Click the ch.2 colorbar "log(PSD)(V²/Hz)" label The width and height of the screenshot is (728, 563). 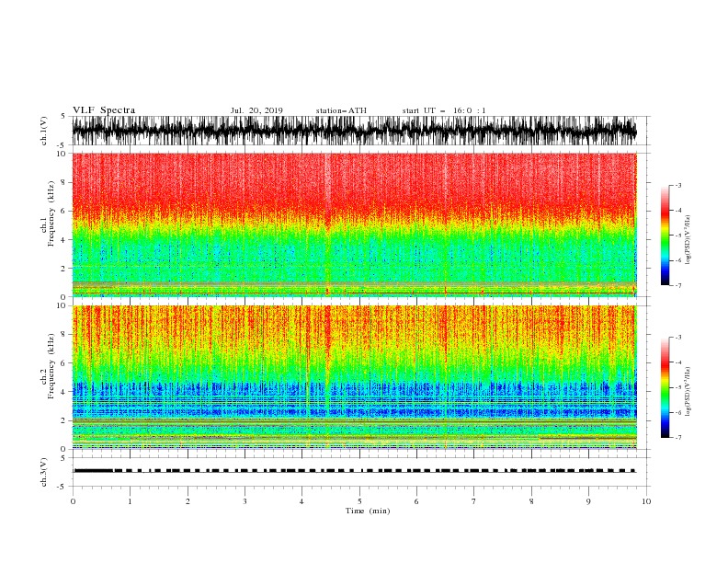tap(688, 392)
